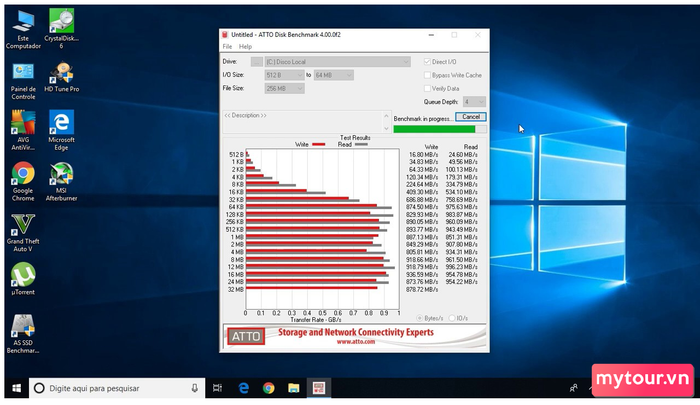Select the 996.23 MB/s read value

462,267
